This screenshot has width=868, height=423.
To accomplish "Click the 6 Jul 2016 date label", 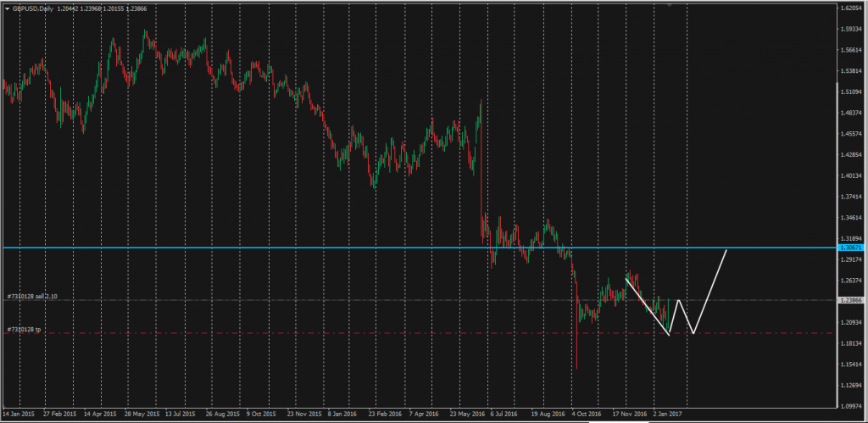I will pos(504,415).
